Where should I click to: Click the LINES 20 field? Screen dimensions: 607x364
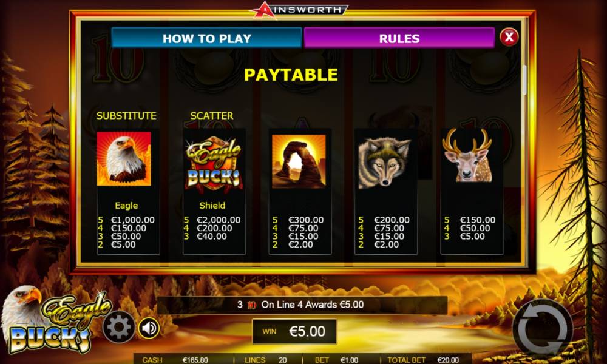[266, 360]
